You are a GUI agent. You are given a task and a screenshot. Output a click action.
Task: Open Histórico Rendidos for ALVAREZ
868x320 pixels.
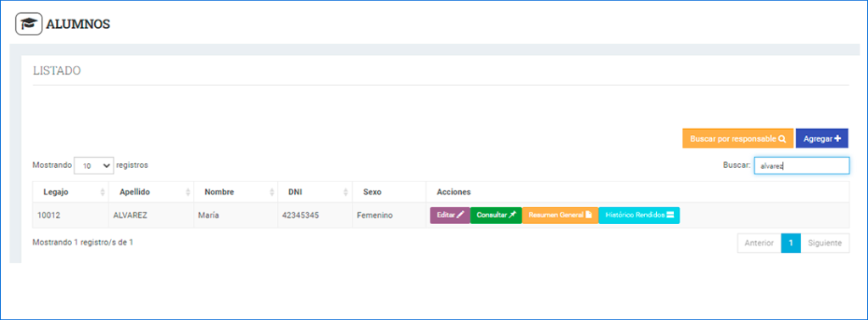click(639, 216)
